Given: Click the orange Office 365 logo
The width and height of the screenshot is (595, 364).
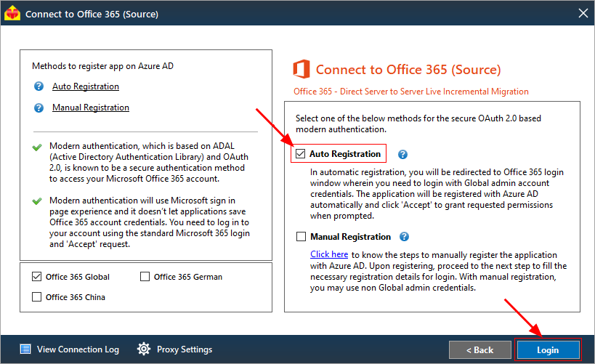Looking at the screenshot, I should tap(301, 69).
